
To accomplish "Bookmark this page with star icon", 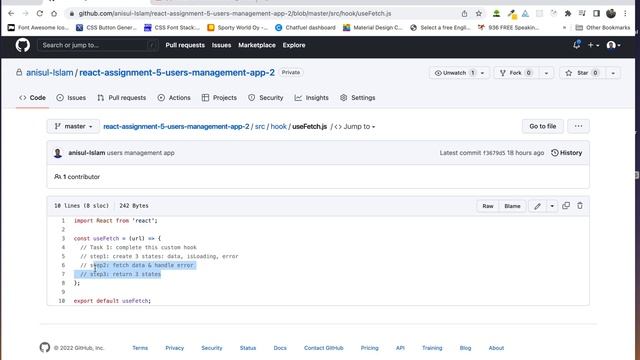I will tap(479, 13).
